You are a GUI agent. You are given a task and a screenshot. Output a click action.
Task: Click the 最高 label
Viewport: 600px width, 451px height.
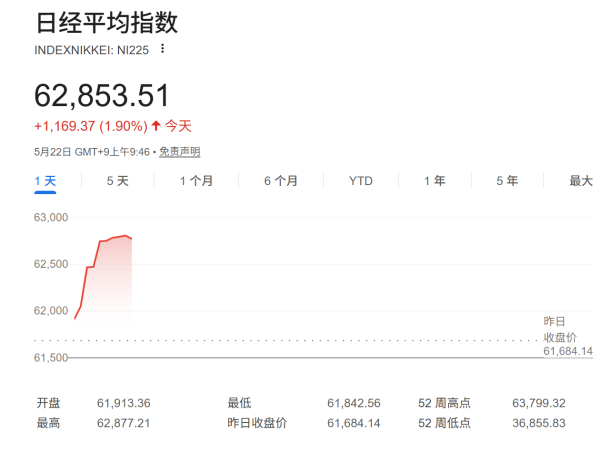coord(48,423)
